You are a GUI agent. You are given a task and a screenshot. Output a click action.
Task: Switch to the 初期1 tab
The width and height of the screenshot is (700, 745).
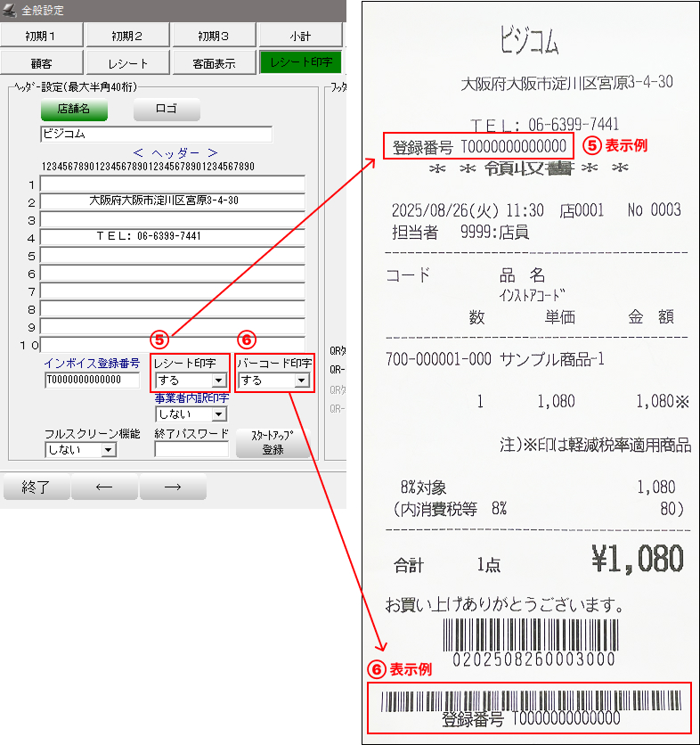42,36
